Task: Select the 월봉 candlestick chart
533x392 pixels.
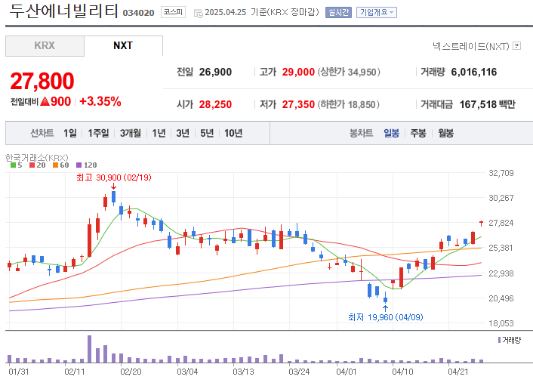Action: click(x=445, y=133)
